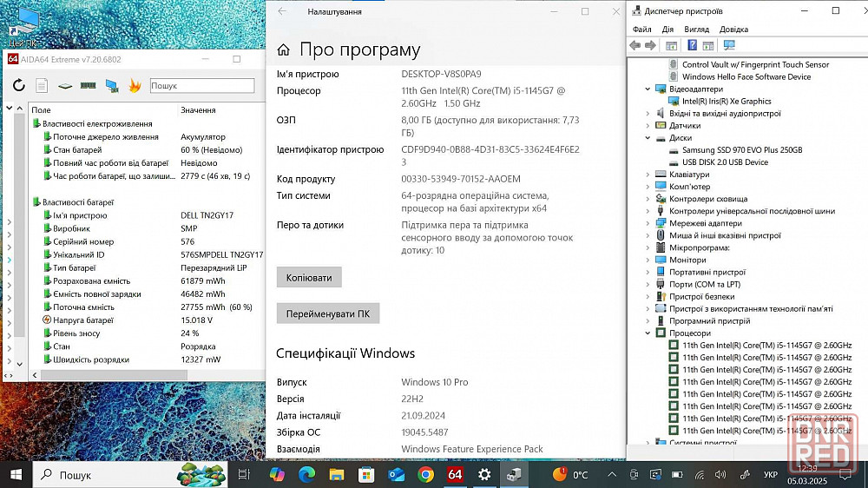Select the Напруга батареї row in AIDA64
The image size is (868, 488).
(x=148, y=320)
